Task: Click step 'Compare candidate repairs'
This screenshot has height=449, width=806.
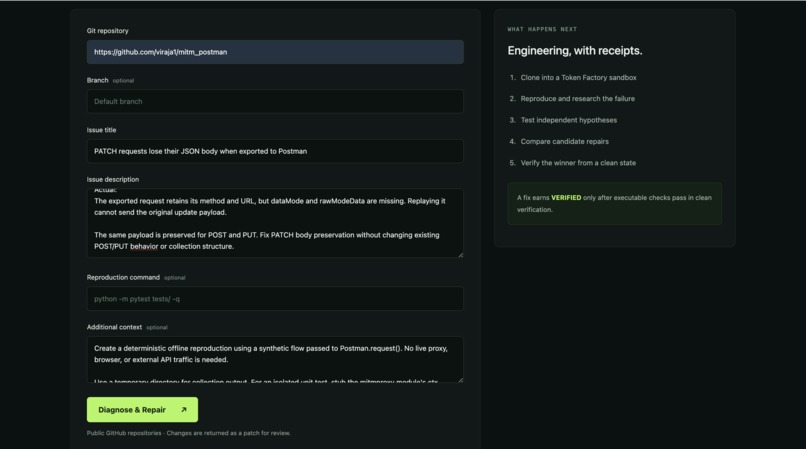Action: pos(564,141)
